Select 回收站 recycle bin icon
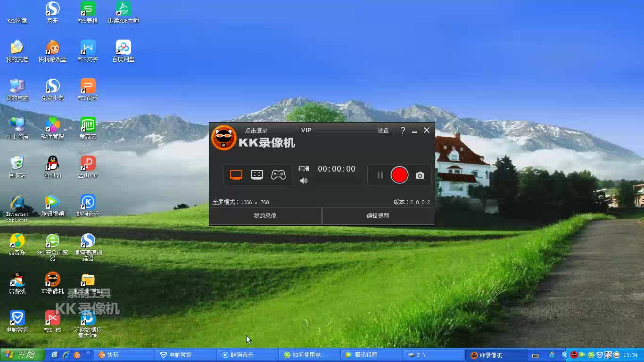 coord(17,167)
